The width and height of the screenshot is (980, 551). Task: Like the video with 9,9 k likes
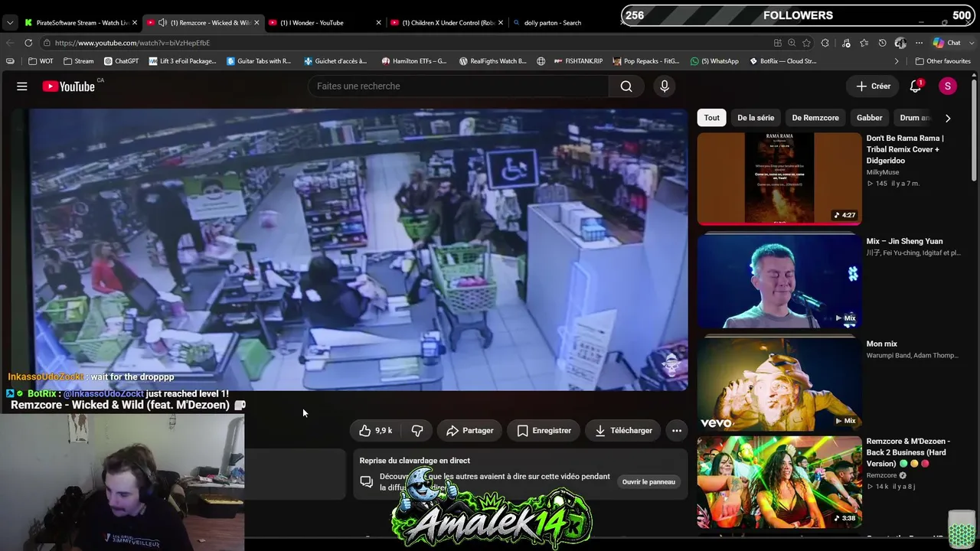(375, 431)
